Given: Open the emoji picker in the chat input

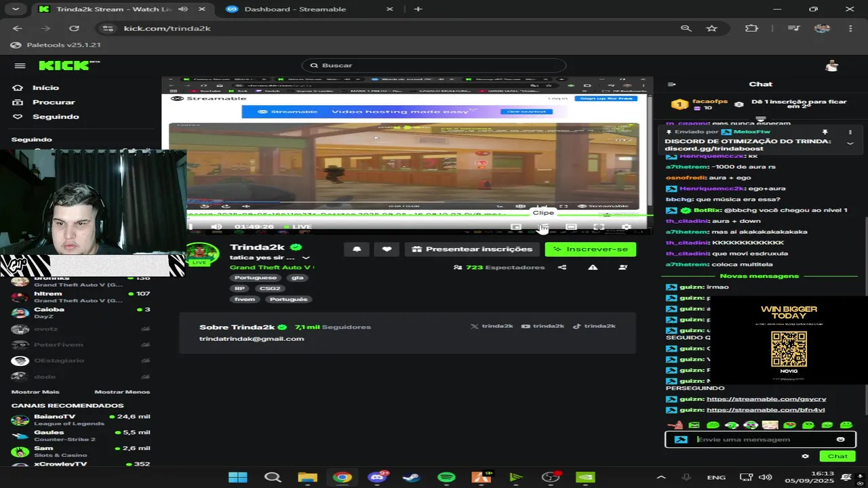Looking at the screenshot, I should click(x=841, y=439).
